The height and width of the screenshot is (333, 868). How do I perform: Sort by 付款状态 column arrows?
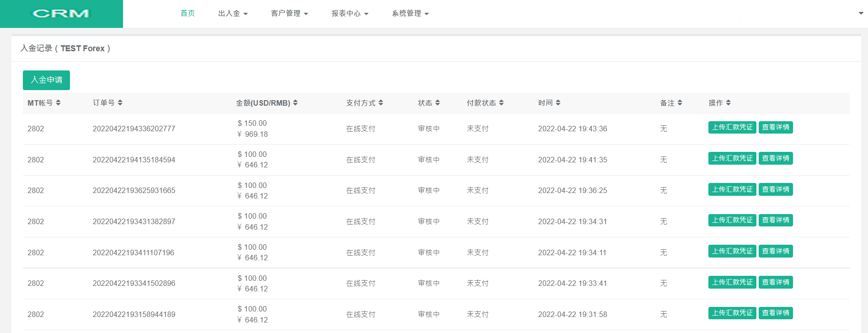[501, 103]
